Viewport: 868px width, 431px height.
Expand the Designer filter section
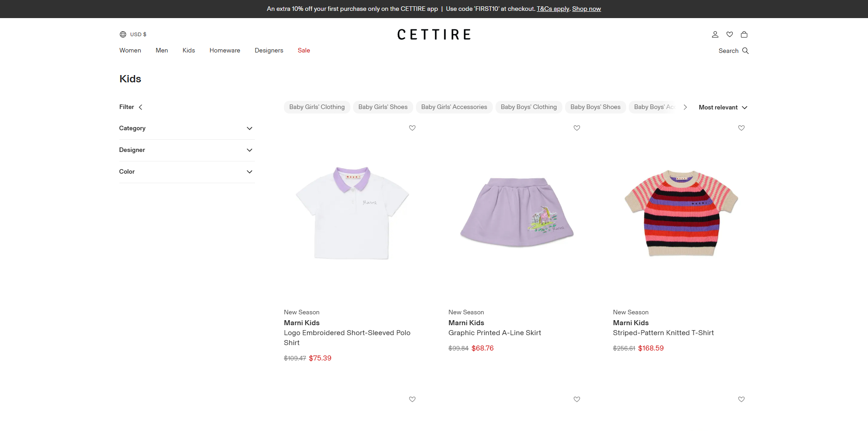[x=186, y=150]
